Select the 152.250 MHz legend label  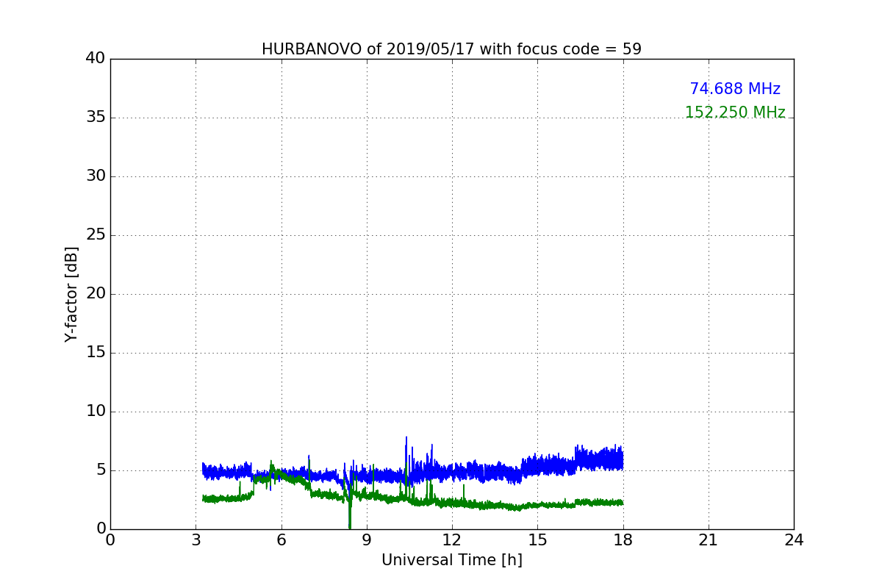pyautogui.click(x=735, y=112)
